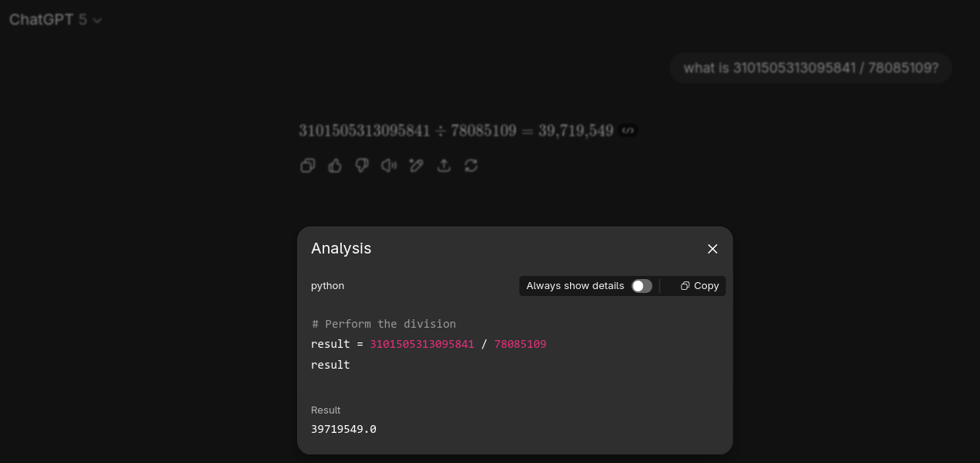Image resolution: width=980 pixels, height=463 pixels.
Task: Select the Analysis panel title
Action: [341, 249]
